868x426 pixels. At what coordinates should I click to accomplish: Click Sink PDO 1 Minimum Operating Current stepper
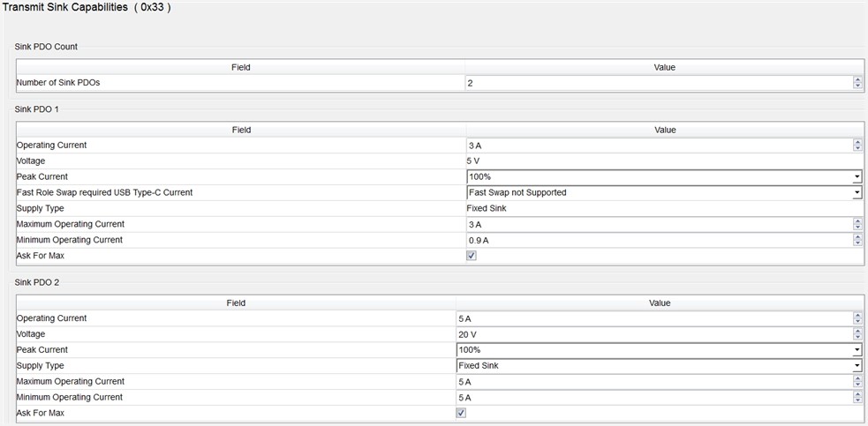tap(857, 241)
